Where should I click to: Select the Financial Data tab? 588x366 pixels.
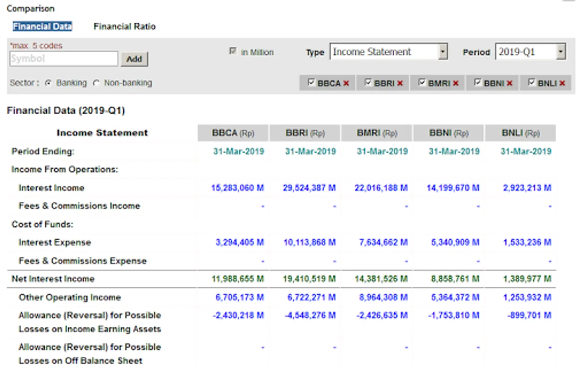(x=42, y=26)
